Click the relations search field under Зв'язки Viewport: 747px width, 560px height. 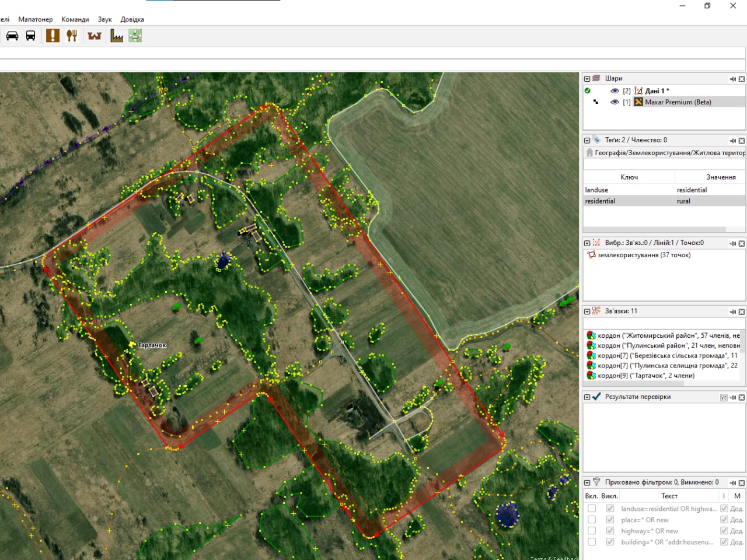(664, 324)
